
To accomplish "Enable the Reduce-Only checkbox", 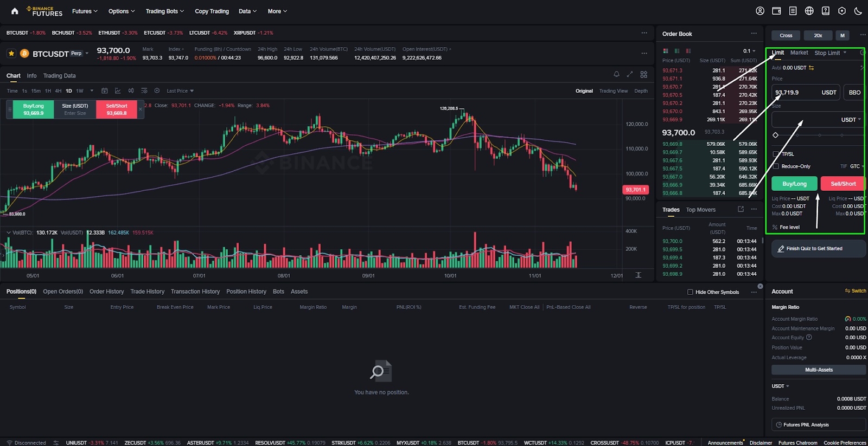I will pyautogui.click(x=776, y=166).
